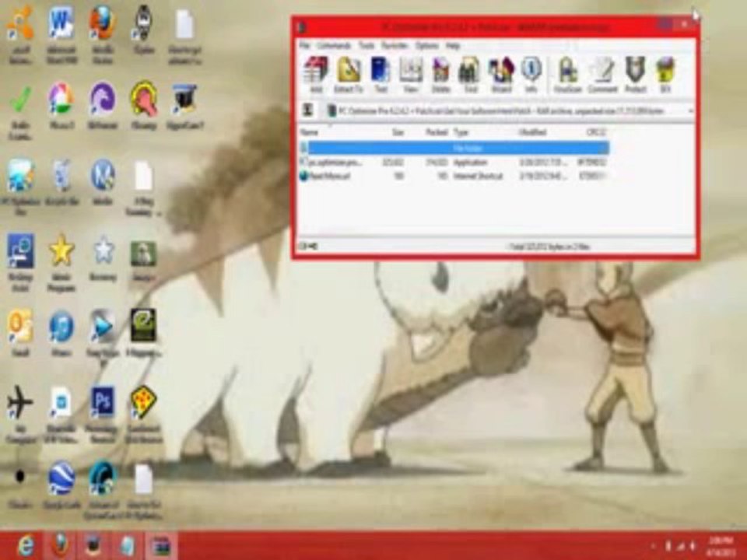
Task: Click the archive path address field
Action: 508,111
